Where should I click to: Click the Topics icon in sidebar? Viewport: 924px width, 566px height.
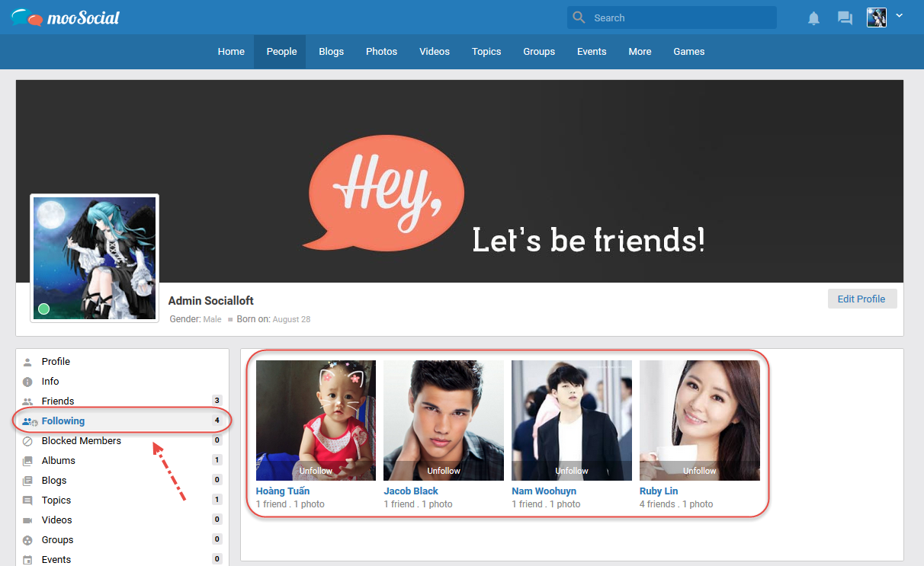tap(27, 500)
